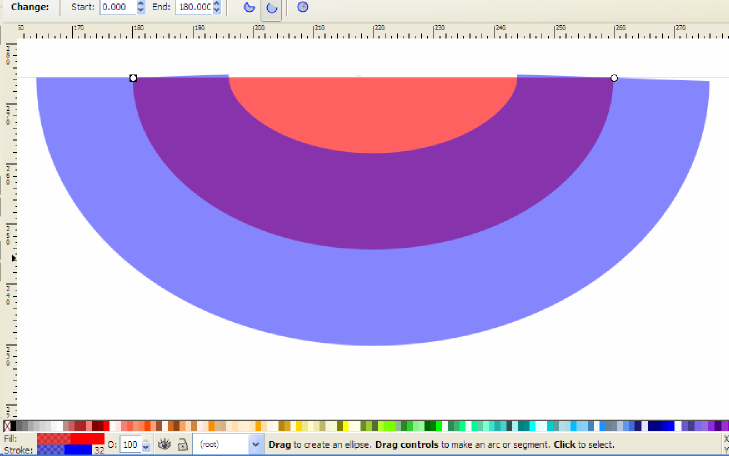This screenshot has width=729, height=456.
Task: Toggle the current layer lock icon
Action: pos(183,443)
